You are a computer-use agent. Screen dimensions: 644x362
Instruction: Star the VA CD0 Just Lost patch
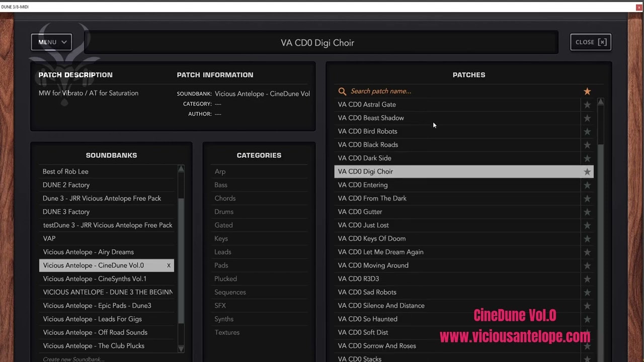point(587,225)
